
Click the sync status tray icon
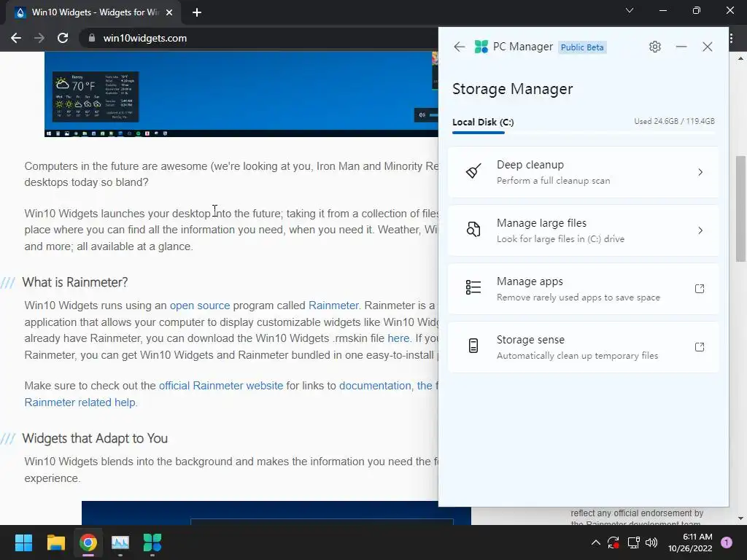coord(613,542)
